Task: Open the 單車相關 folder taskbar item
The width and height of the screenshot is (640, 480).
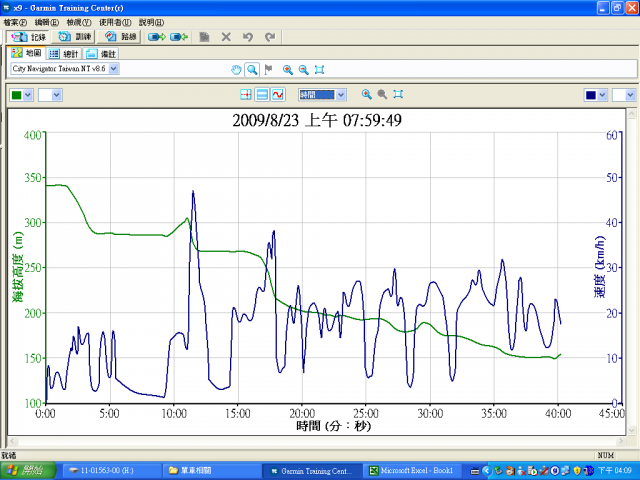Action: tap(211, 471)
